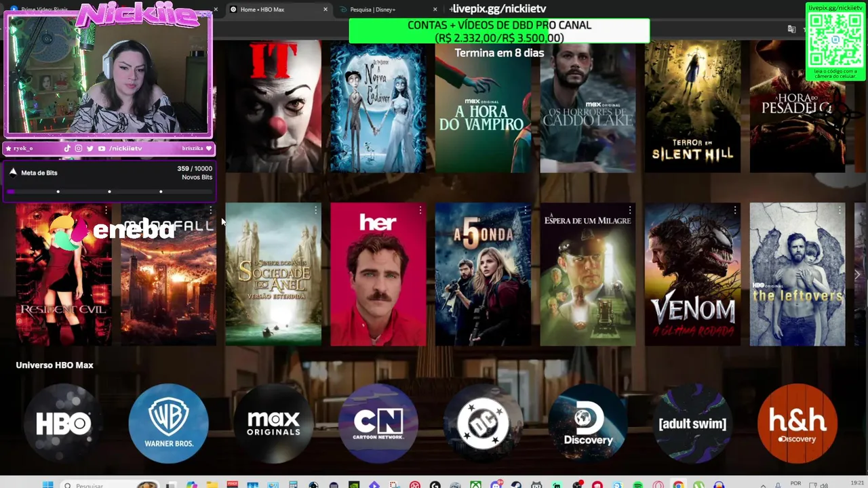Open Os Horrores de Caddo Lake poster
Screen dimensions: 868x488
tap(588, 106)
